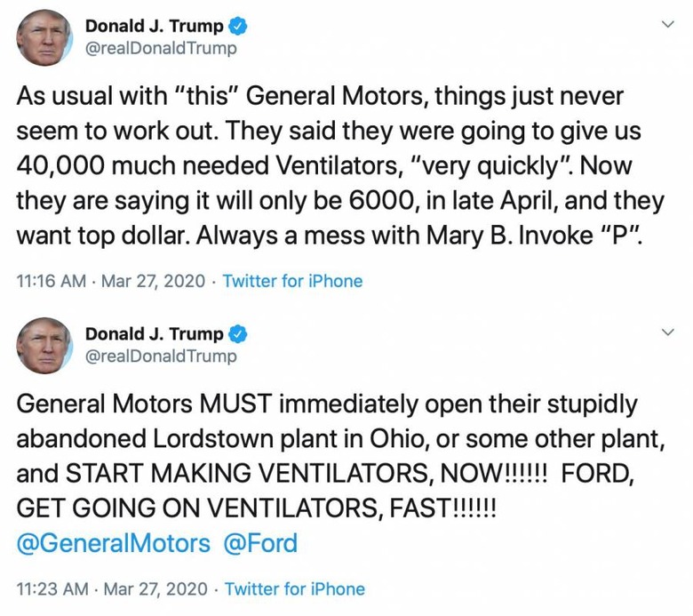Open the second tweet's Twitter for iPhone link

tap(294, 589)
